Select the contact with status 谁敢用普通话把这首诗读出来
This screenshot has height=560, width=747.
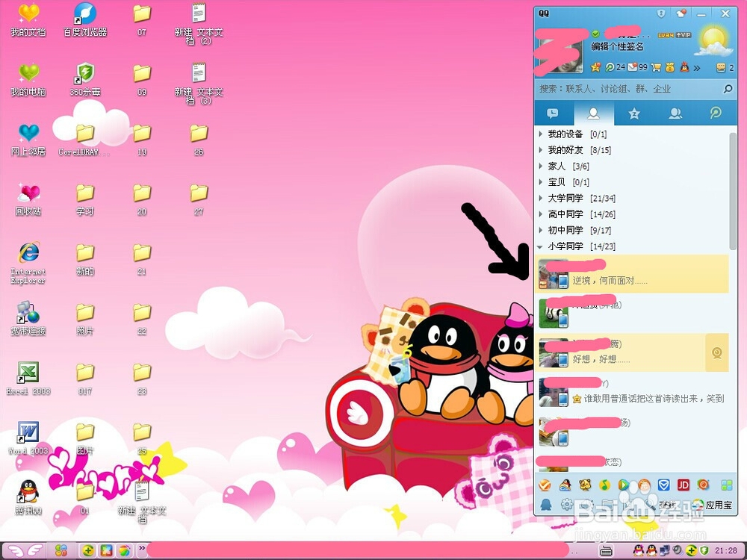[x=632, y=392]
